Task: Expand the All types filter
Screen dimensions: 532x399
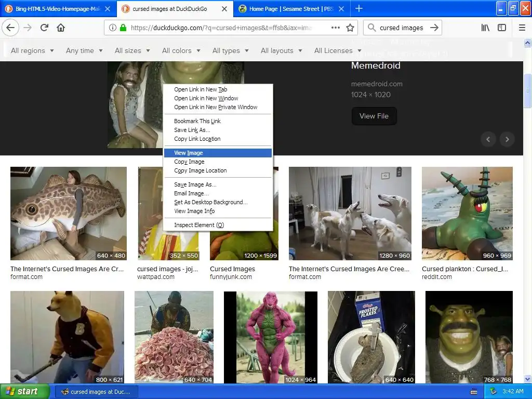Action: [230, 50]
